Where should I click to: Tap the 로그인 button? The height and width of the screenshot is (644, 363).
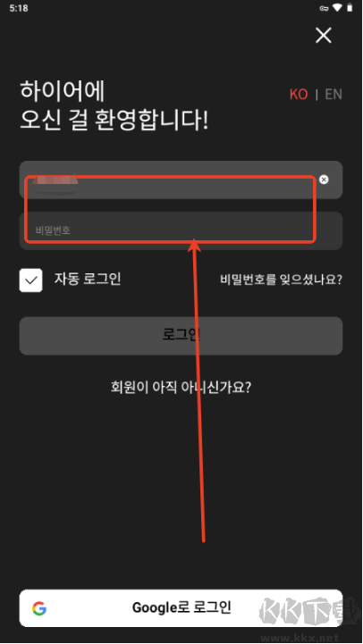[181, 336]
